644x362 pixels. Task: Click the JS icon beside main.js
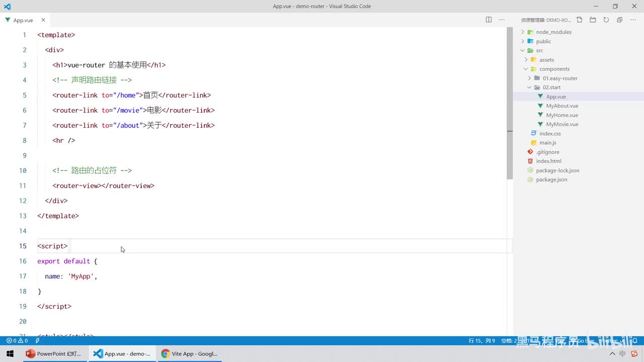click(x=534, y=143)
